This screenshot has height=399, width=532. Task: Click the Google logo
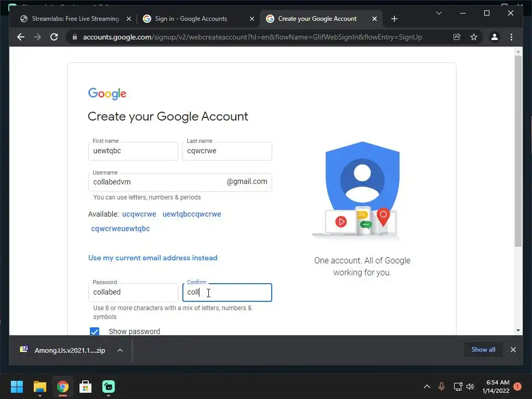point(107,94)
